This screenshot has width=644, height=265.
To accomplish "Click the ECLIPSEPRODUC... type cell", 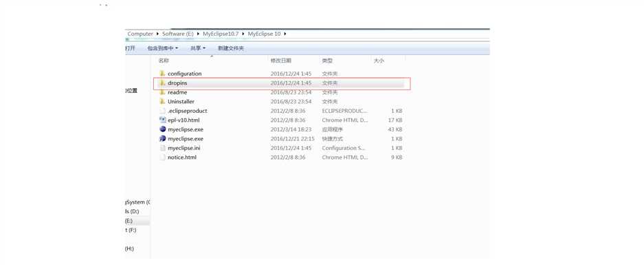I will 344,111.
